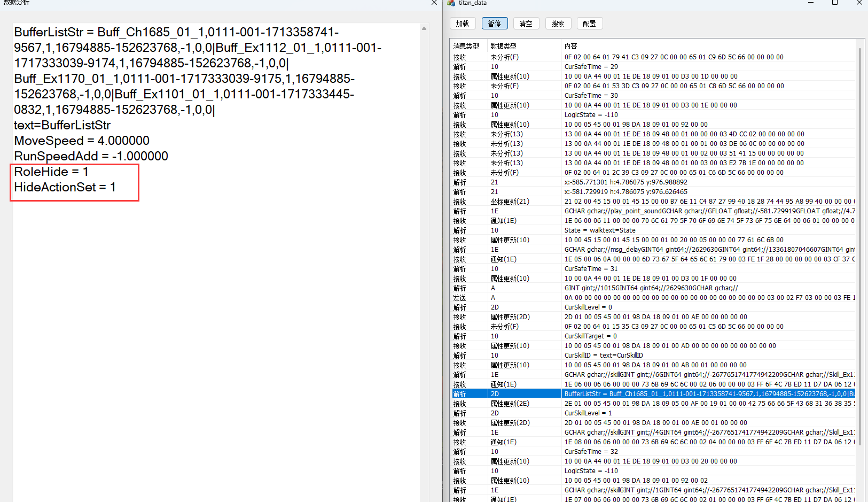Select row x:-585.771301 coordinates
Image resolution: width=868 pixels, height=502 pixels.
(x=654, y=182)
